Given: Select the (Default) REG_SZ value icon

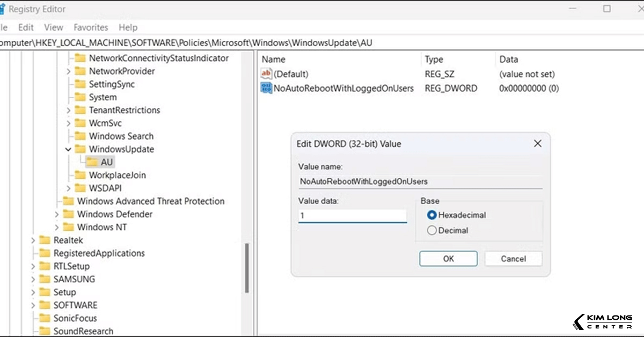Looking at the screenshot, I should [x=267, y=74].
